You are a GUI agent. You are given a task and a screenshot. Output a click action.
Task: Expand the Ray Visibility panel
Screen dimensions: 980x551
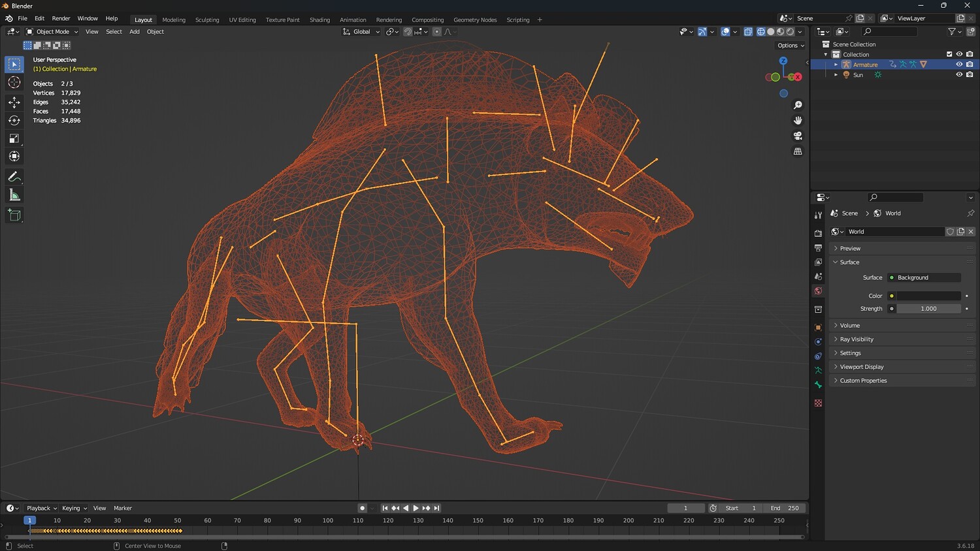point(902,339)
